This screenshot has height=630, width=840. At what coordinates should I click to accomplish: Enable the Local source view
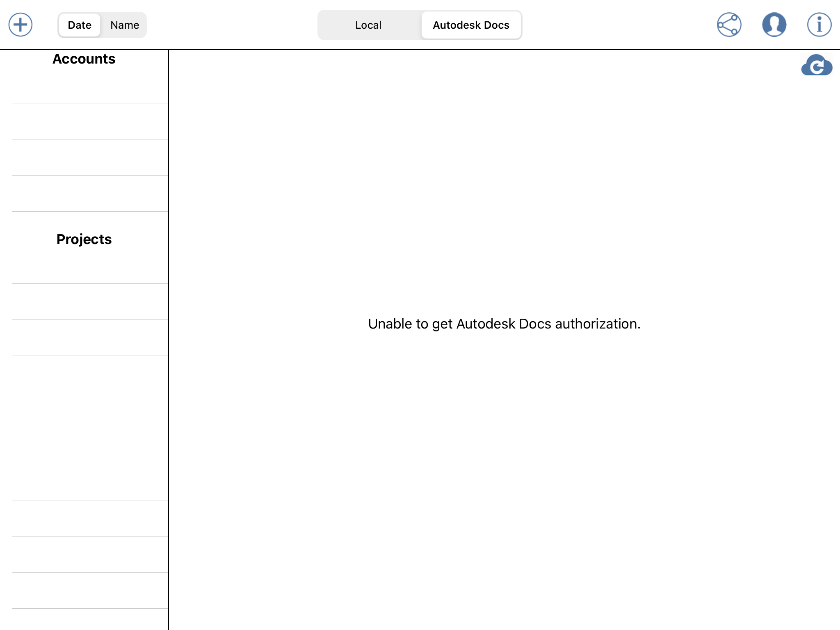pos(368,25)
